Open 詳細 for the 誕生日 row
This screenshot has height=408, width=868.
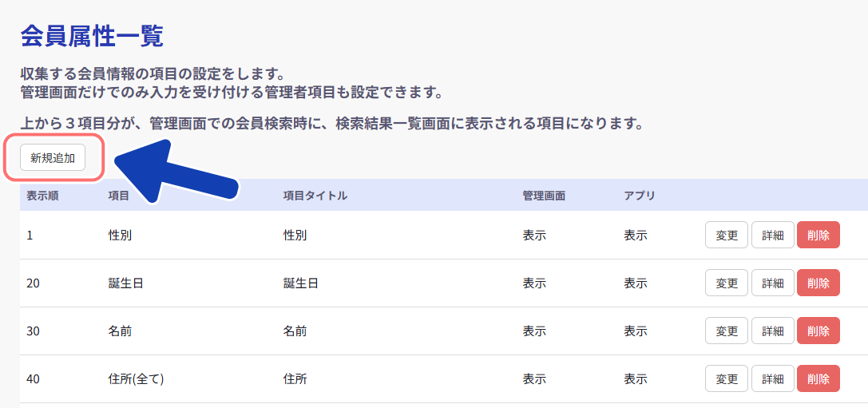pos(772,283)
